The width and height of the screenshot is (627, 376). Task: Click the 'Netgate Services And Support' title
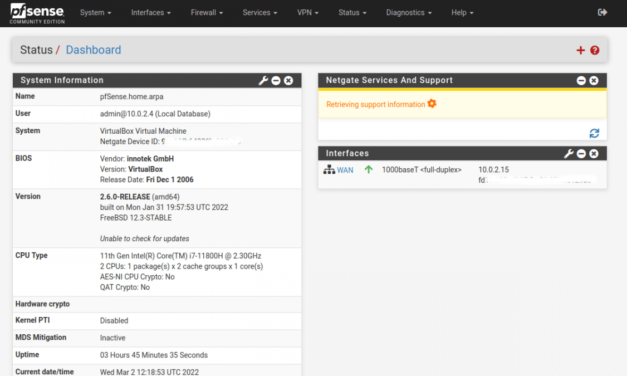tap(389, 80)
